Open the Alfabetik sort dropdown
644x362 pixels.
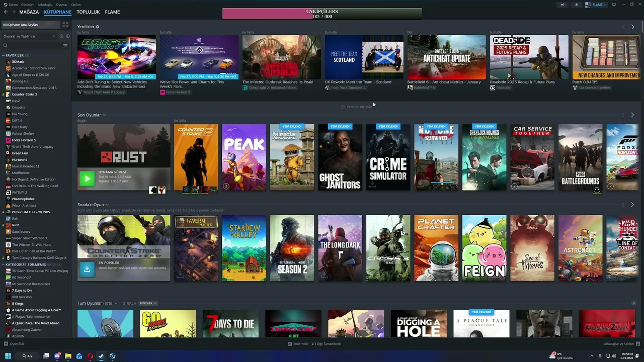pos(148,303)
